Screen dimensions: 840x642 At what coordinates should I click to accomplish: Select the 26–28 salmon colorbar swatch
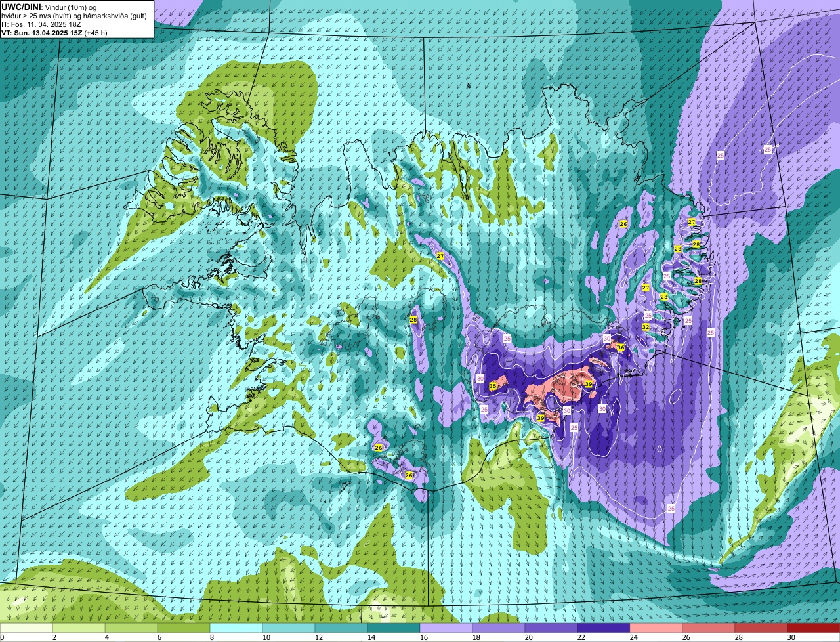click(x=709, y=628)
